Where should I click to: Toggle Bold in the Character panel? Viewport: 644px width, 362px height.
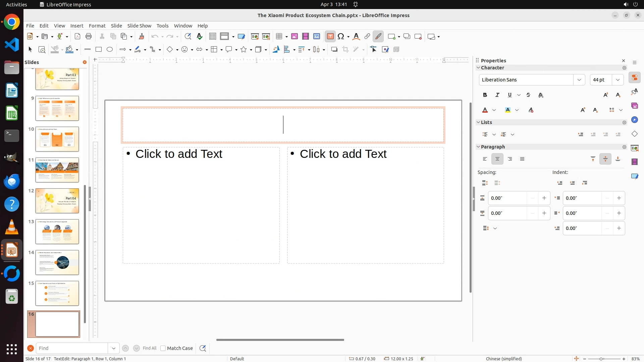coord(485,95)
